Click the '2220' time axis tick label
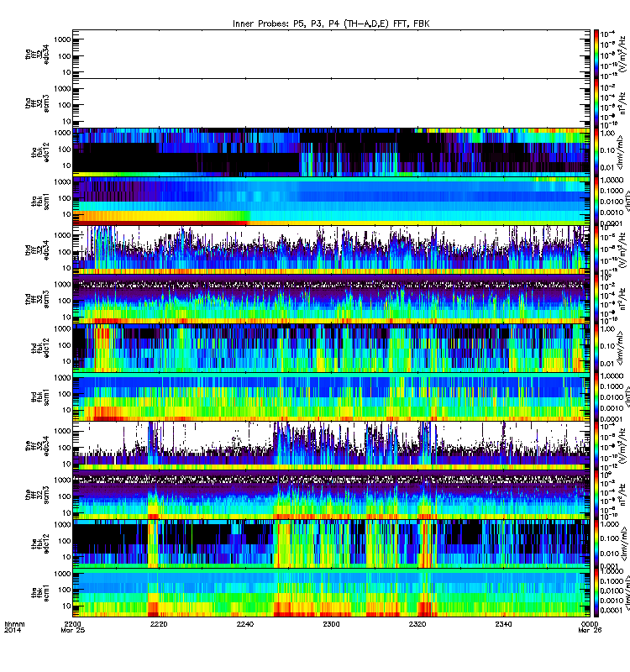 coord(159,624)
